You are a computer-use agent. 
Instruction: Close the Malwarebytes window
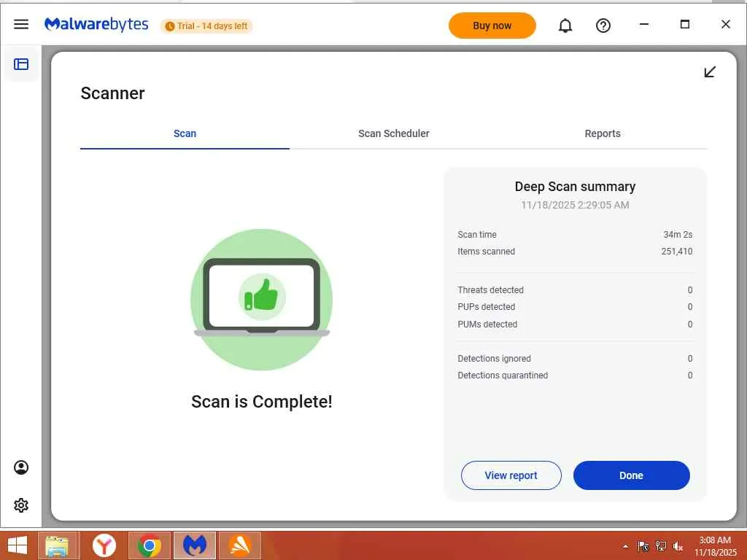[x=726, y=24]
